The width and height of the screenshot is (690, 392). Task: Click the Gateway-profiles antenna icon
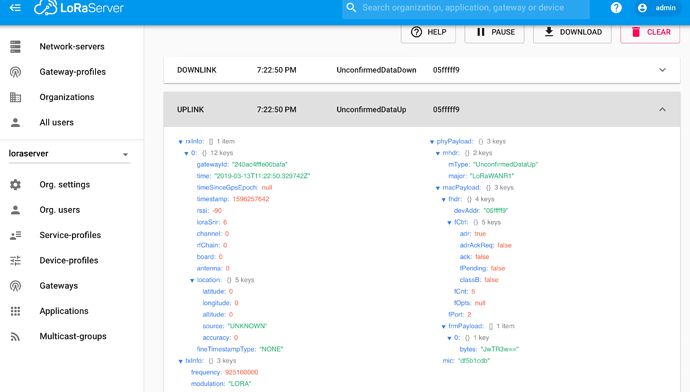click(15, 72)
